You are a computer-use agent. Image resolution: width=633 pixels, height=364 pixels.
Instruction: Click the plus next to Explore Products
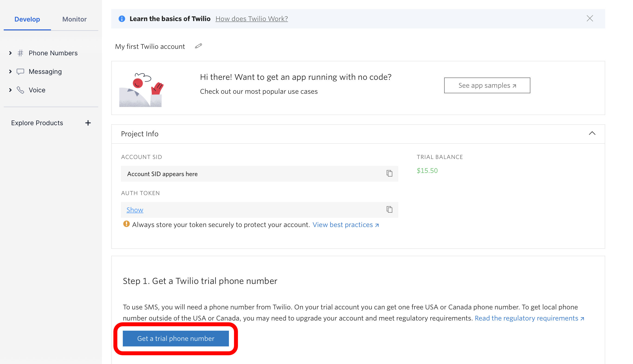[88, 123]
